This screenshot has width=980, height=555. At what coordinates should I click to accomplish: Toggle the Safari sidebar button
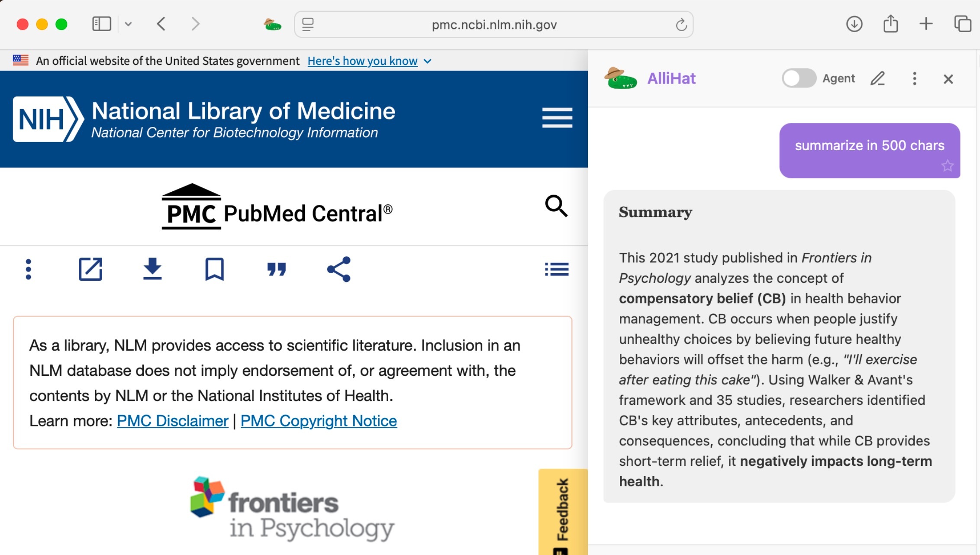pyautogui.click(x=102, y=24)
